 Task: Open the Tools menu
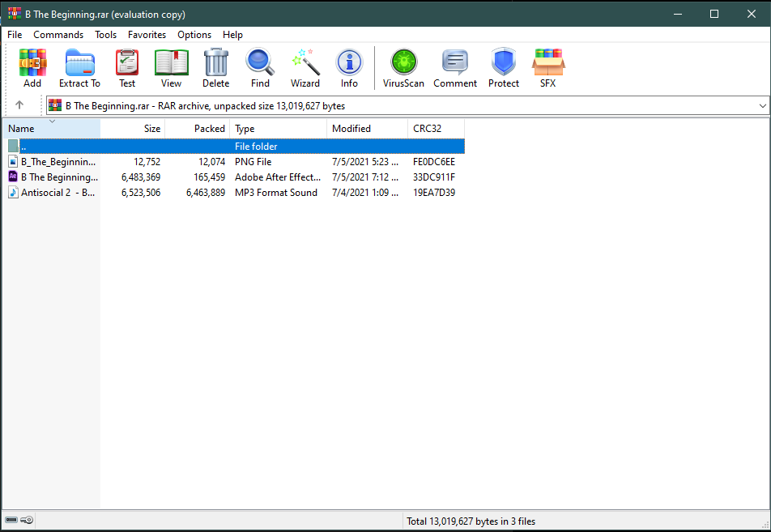[106, 35]
